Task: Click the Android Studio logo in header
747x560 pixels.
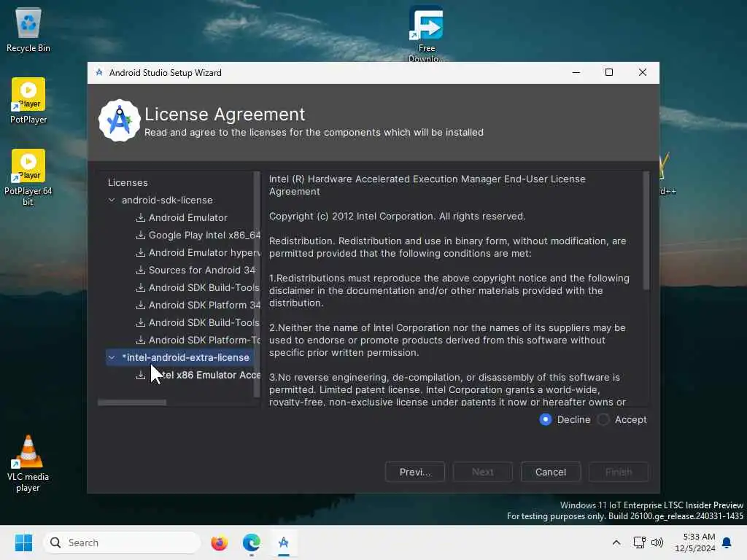Action: click(x=119, y=120)
